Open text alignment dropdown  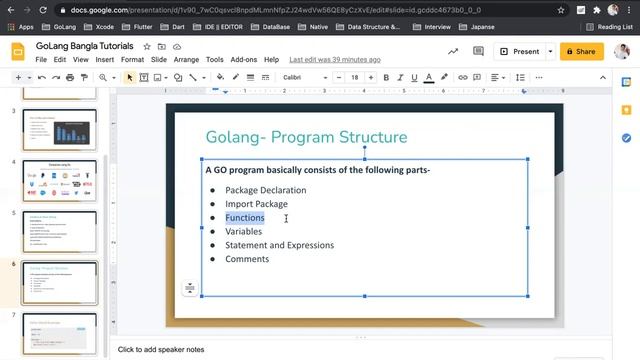coord(498,78)
